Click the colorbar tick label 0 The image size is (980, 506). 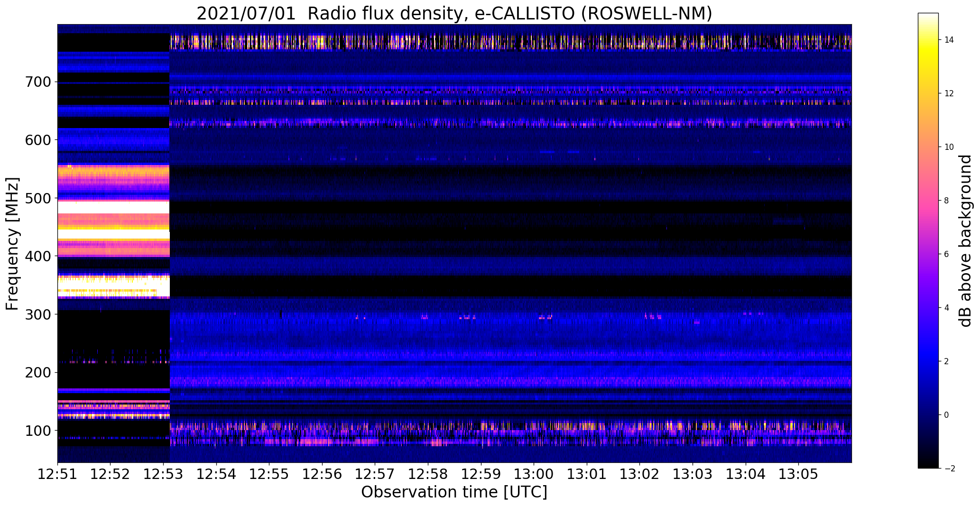947,415
